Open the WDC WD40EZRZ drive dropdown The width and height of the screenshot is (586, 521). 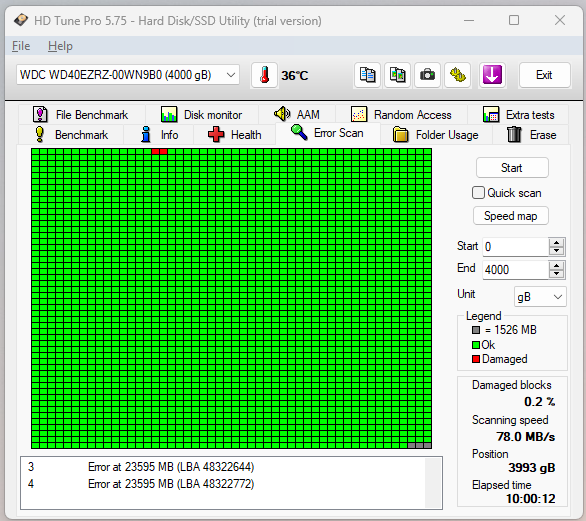[128, 75]
